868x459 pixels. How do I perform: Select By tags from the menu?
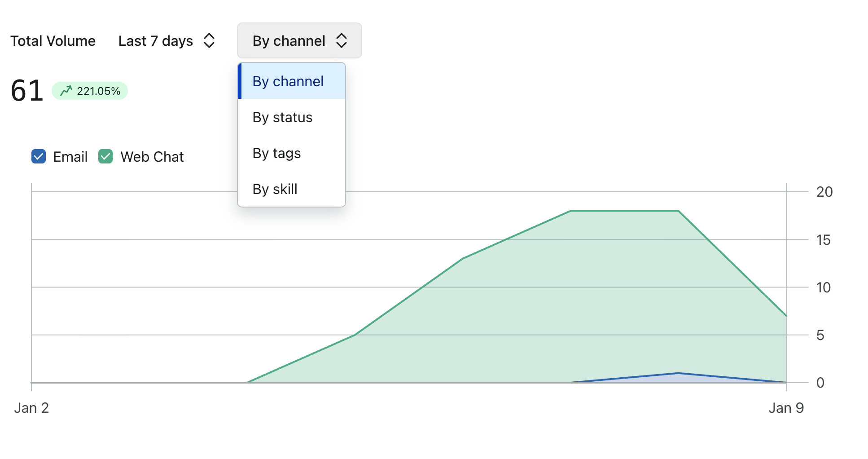[276, 153]
